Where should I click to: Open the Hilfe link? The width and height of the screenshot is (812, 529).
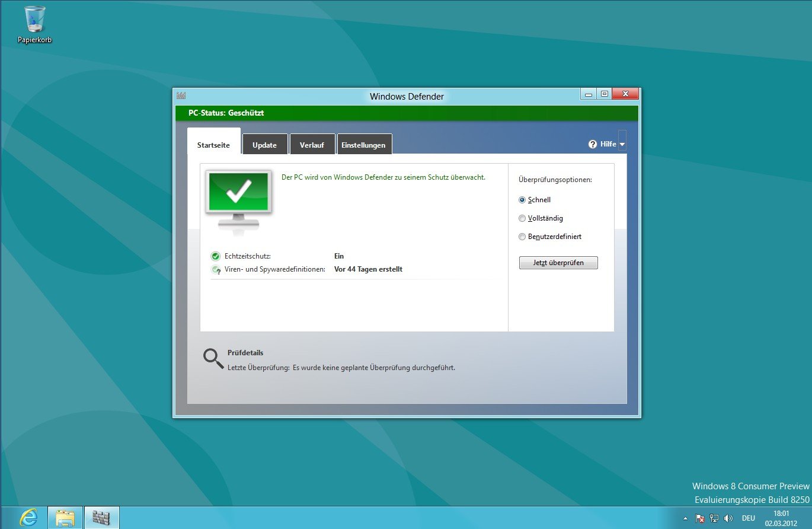tap(608, 144)
